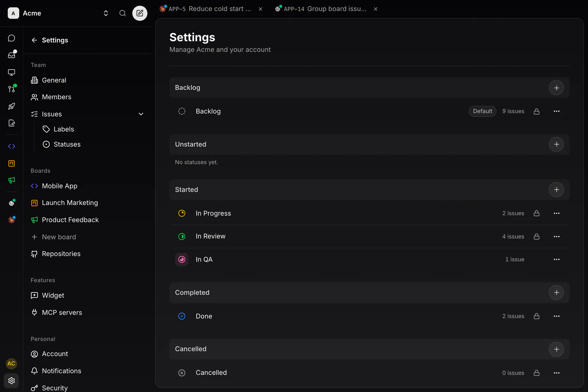Add a status to the Completed group
This screenshot has width=588, height=392.
556,293
